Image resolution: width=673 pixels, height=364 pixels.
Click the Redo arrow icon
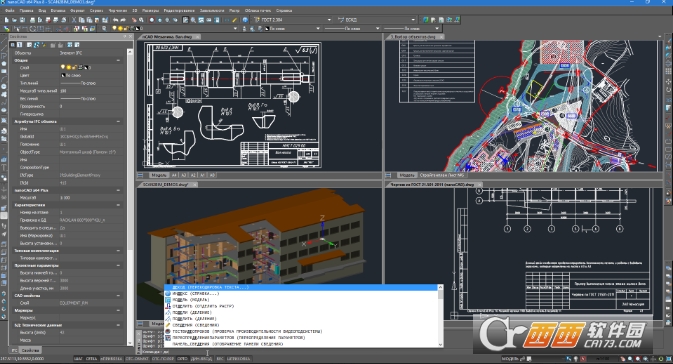(x=123, y=20)
